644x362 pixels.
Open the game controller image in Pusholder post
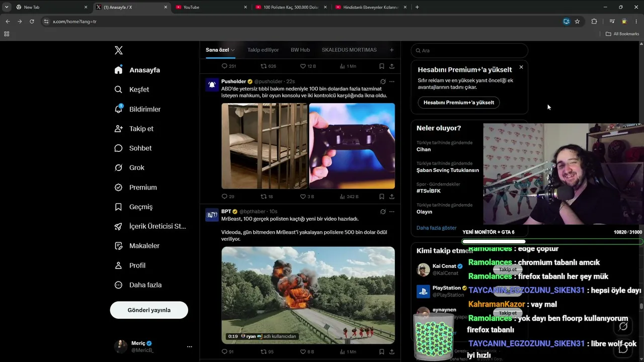point(352,146)
